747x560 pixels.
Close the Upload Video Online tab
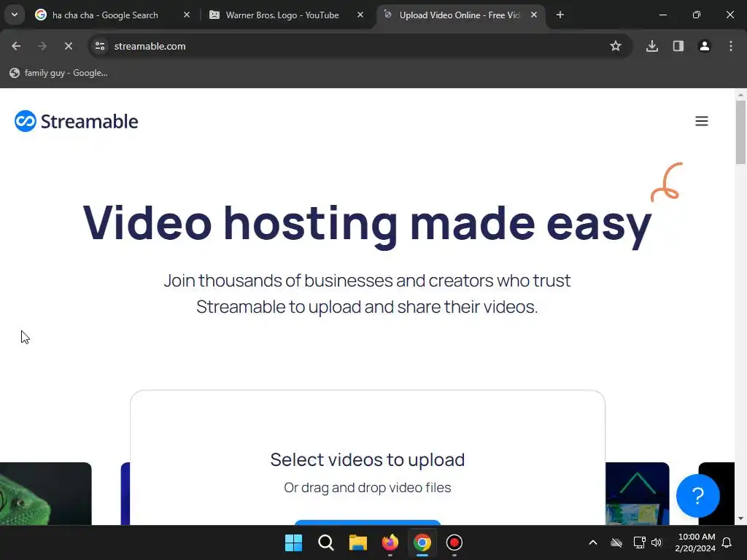click(x=534, y=15)
